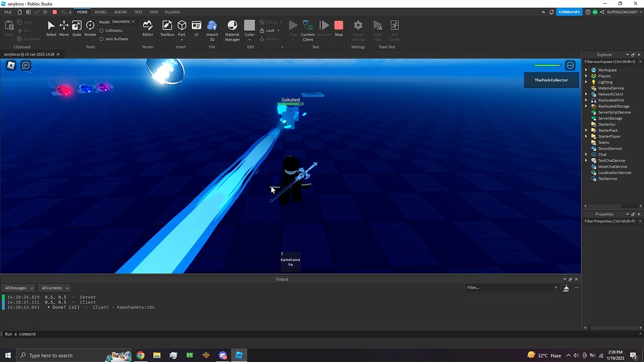Click the Run a command bar

tap(38, 334)
